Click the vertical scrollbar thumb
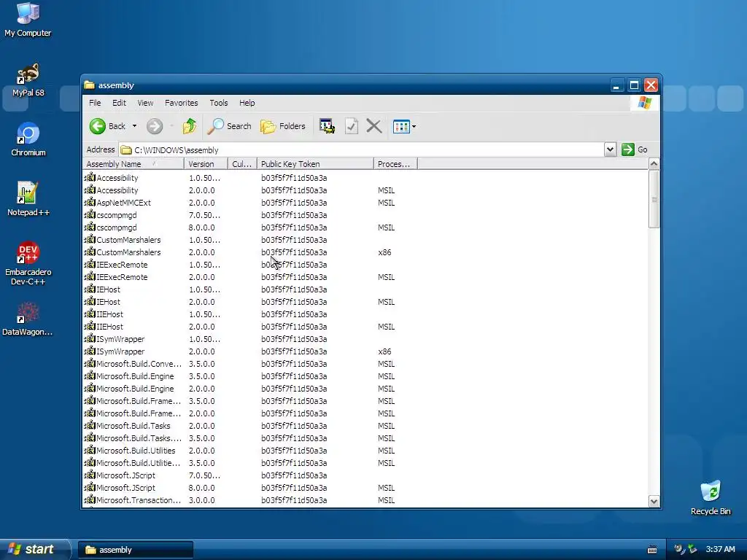The width and height of the screenshot is (747, 560). coord(654,199)
